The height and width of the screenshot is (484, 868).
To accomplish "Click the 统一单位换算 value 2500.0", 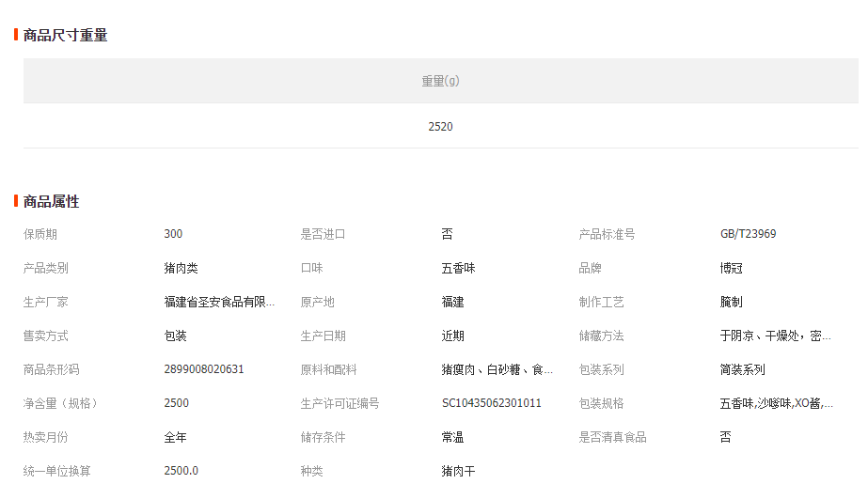I will click(x=181, y=471).
